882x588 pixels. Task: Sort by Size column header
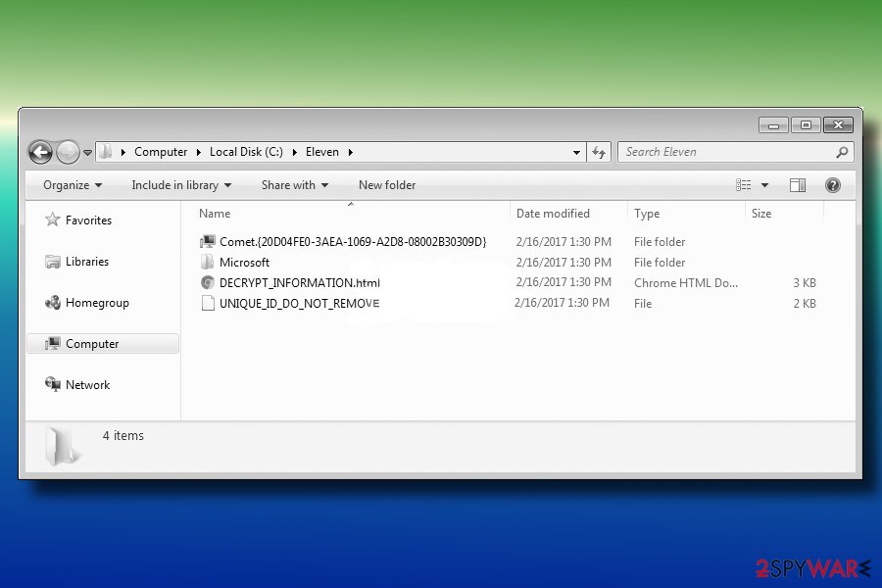pos(761,214)
